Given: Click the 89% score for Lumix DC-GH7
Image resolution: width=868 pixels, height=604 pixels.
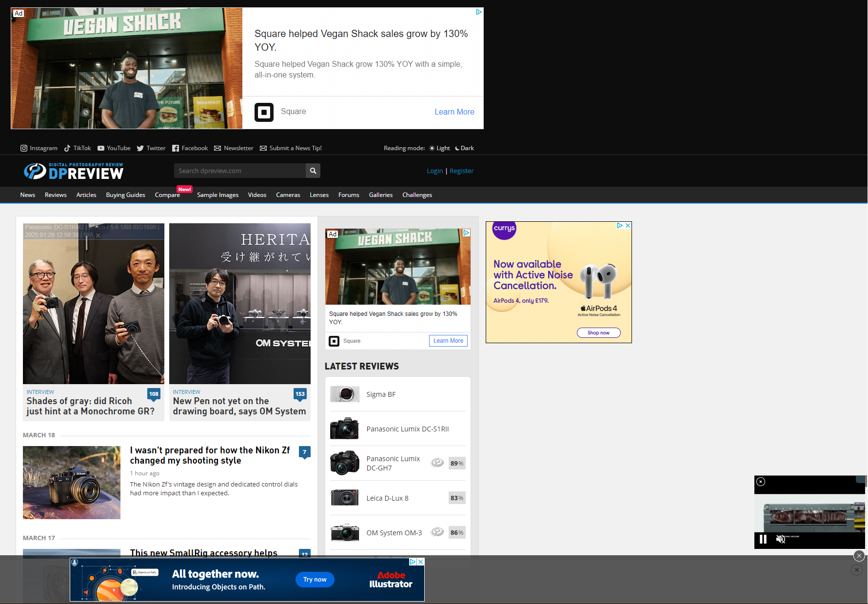Looking at the screenshot, I should point(457,463).
